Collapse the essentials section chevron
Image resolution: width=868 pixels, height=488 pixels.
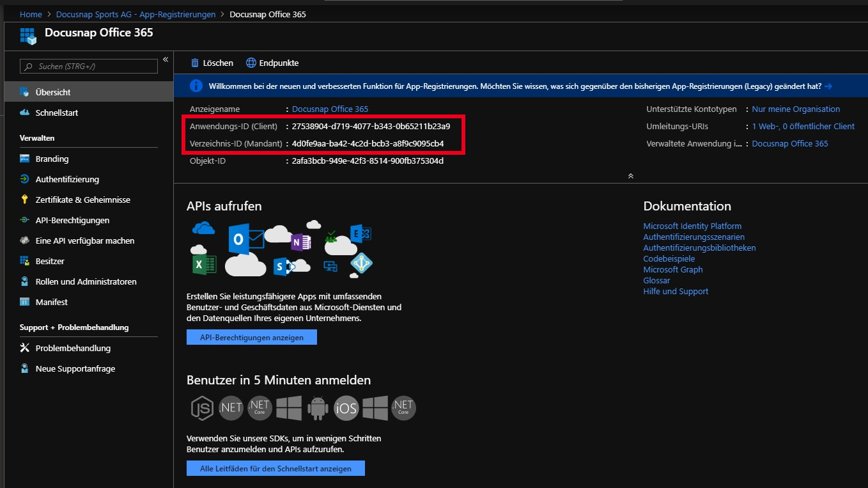tap(631, 176)
